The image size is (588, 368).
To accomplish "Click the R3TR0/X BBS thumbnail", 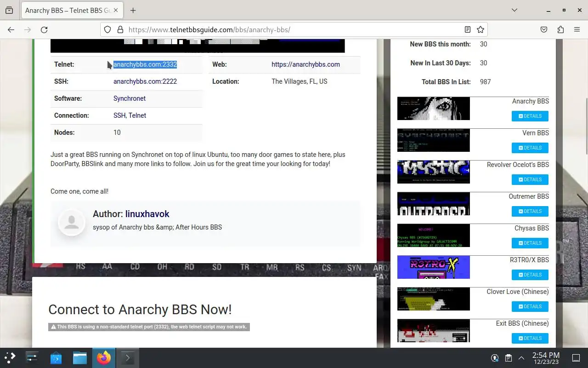I will (x=434, y=267).
